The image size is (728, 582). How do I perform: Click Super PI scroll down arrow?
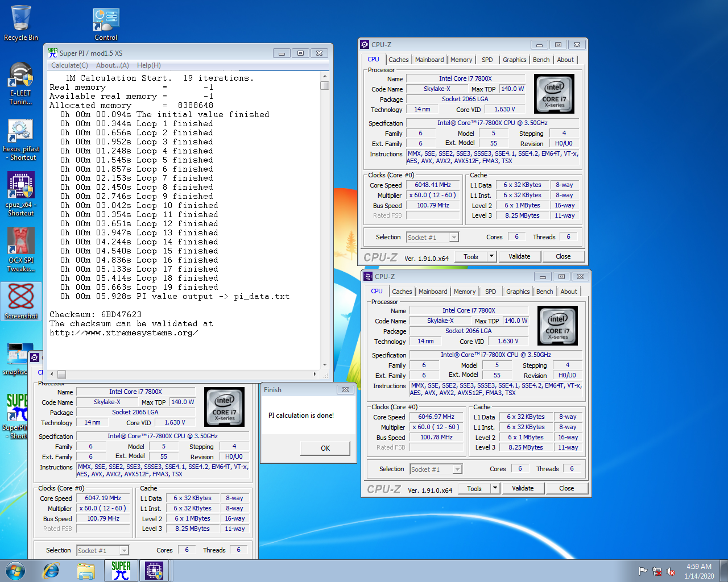325,365
